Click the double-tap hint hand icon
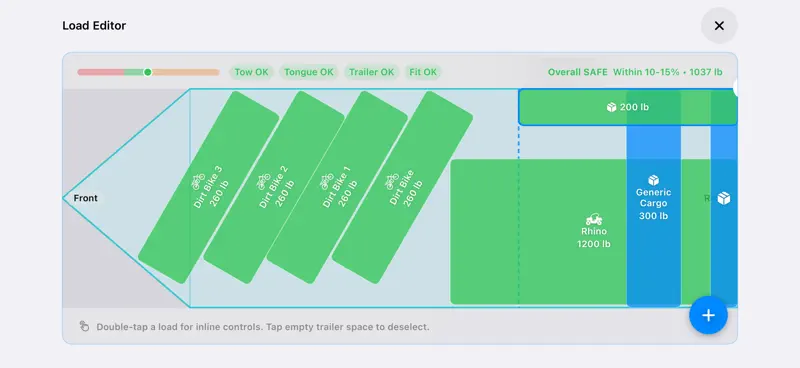The height and width of the screenshot is (368, 800). (84, 326)
